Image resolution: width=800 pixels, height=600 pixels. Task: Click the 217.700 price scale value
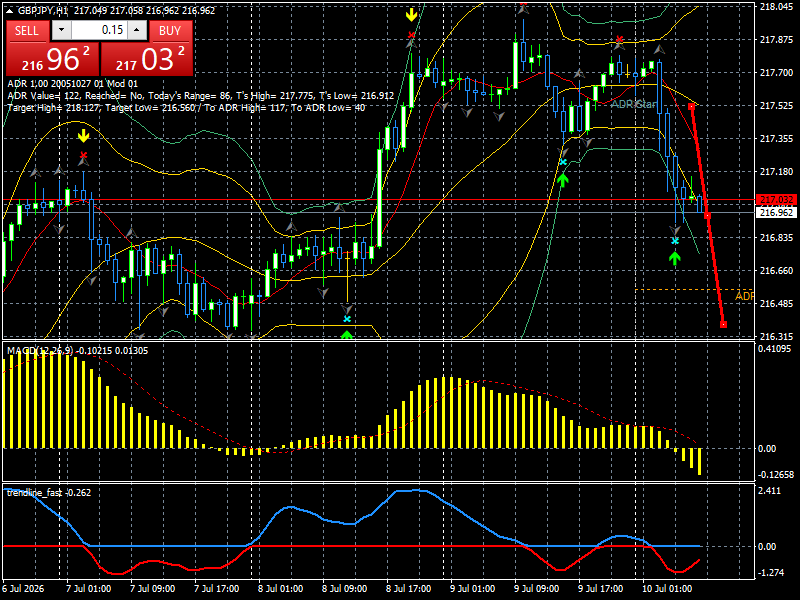click(x=776, y=73)
